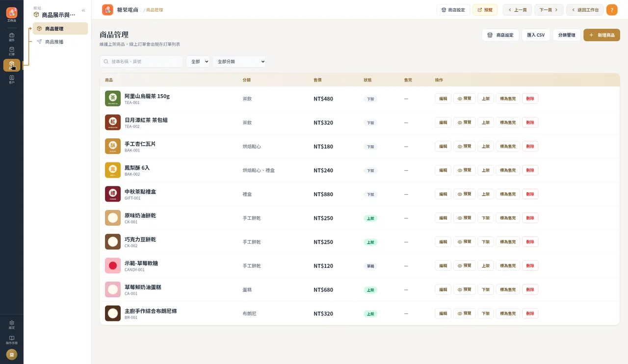Click 匯入 CSV button
The width and height of the screenshot is (628, 364).
[536, 35]
